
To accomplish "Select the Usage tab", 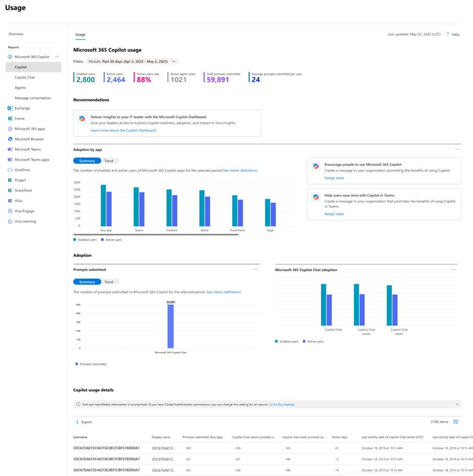I will pos(80,34).
